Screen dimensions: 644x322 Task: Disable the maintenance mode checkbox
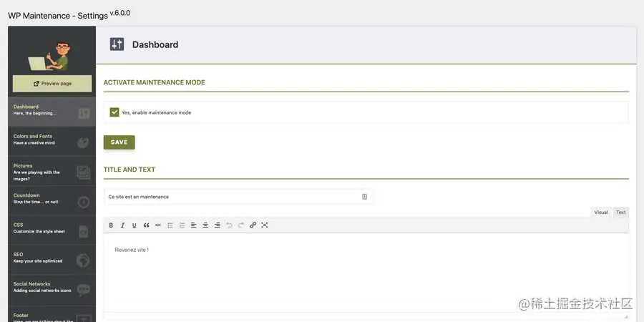pyautogui.click(x=114, y=112)
